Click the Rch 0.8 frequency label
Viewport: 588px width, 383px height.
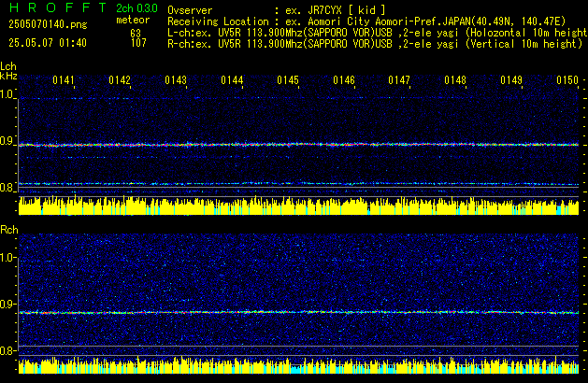click(7, 350)
